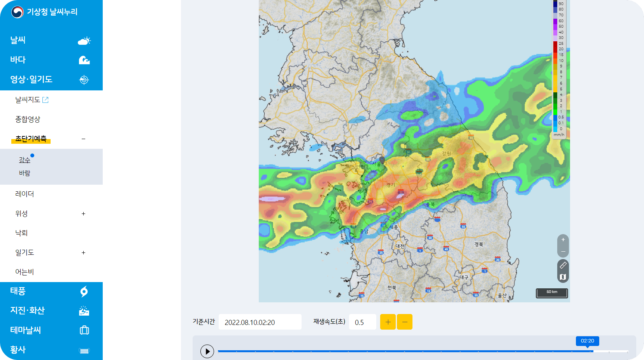This screenshot has height=360, width=644.
Task: Open the 태풍 typhoon menu
Action: [x=18, y=291]
